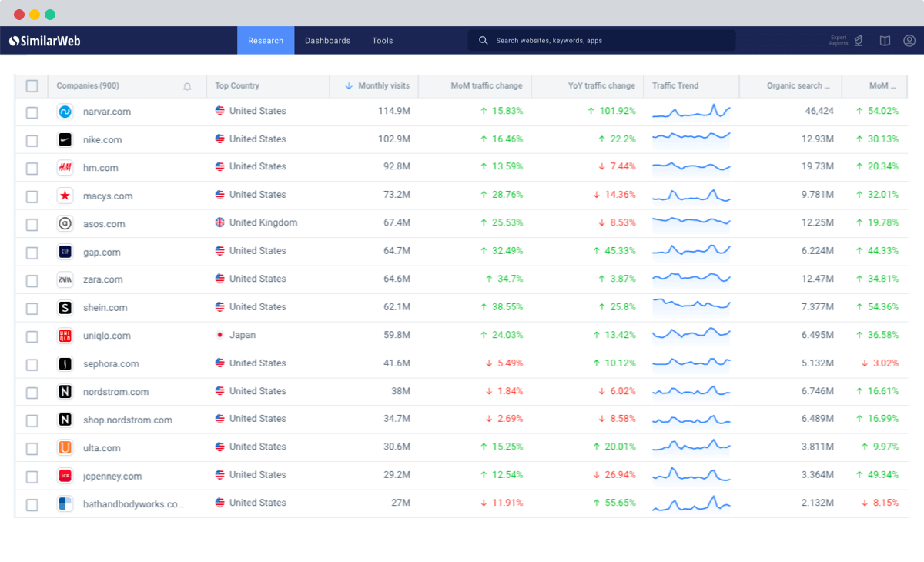Click the alert bell in Companies header
Viewport: 924px width, 562px height.
(x=187, y=86)
